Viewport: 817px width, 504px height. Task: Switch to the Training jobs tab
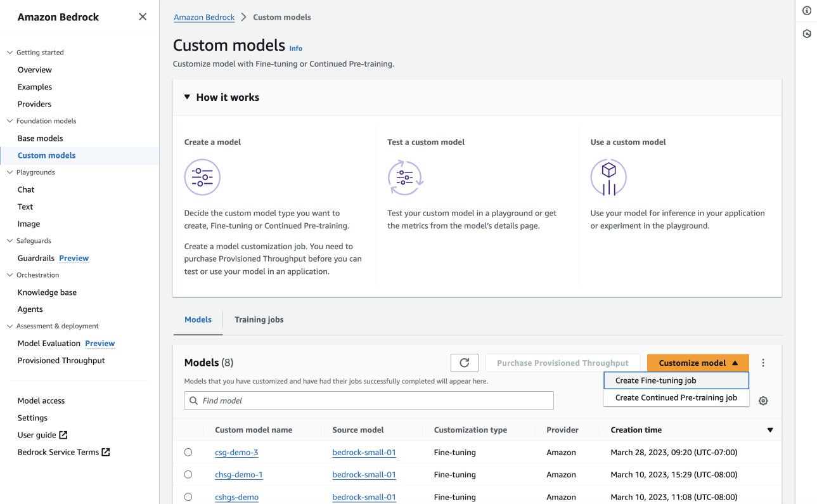[259, 320]
